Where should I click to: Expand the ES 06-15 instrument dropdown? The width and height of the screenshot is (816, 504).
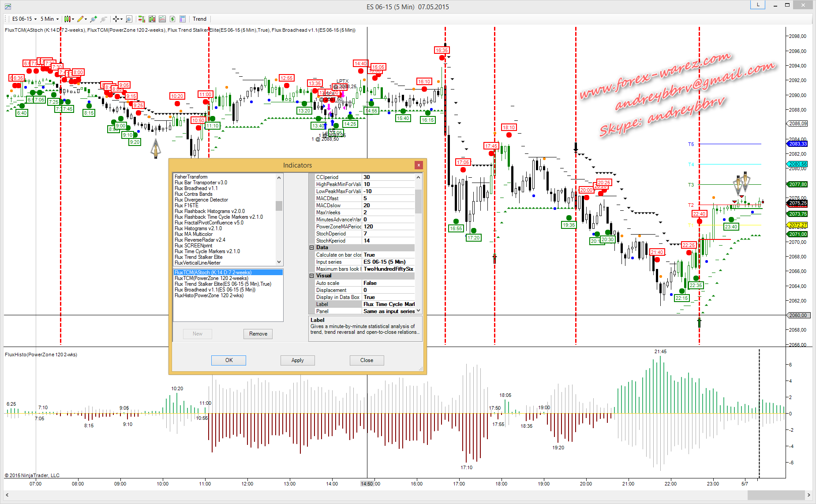click(24, 19)
